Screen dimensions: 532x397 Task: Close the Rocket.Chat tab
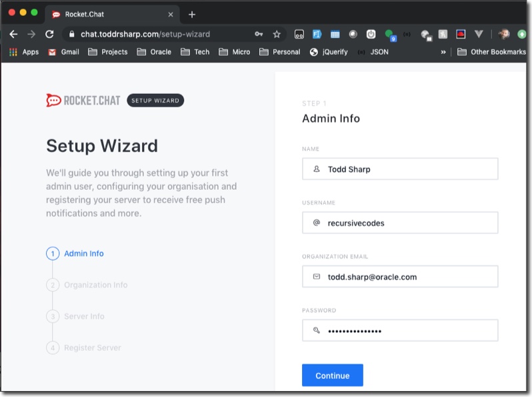[x=171, y=15]
